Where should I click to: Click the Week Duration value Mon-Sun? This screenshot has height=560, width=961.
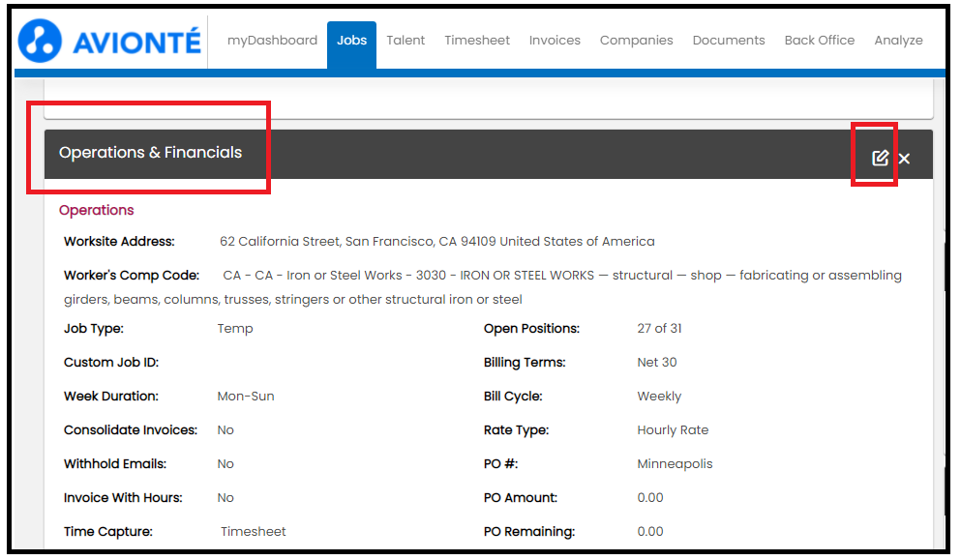(x=246, y=397)
